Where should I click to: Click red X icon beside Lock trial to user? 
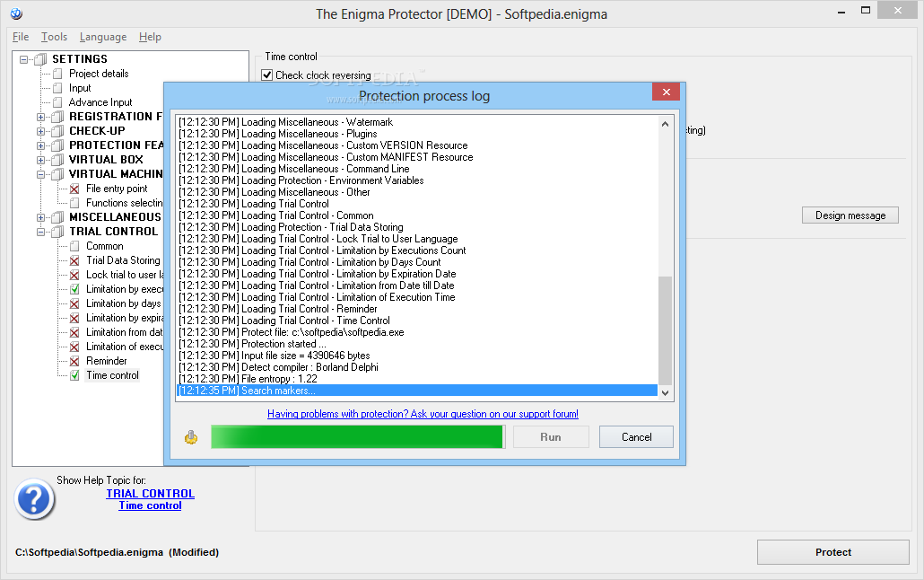tap(74, 275)
